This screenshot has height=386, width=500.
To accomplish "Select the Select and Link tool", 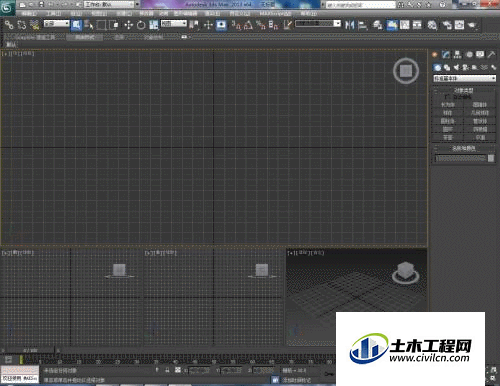I will 9,25.
